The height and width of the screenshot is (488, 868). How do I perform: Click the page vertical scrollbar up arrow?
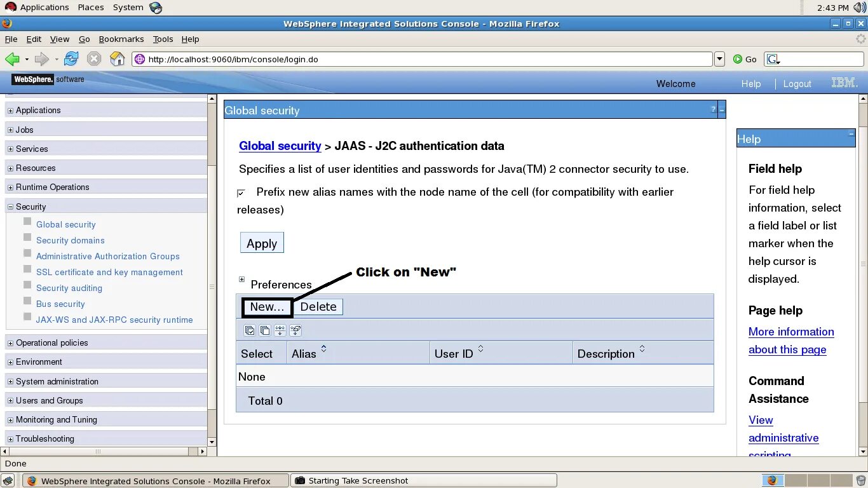(x=863, y=99)
